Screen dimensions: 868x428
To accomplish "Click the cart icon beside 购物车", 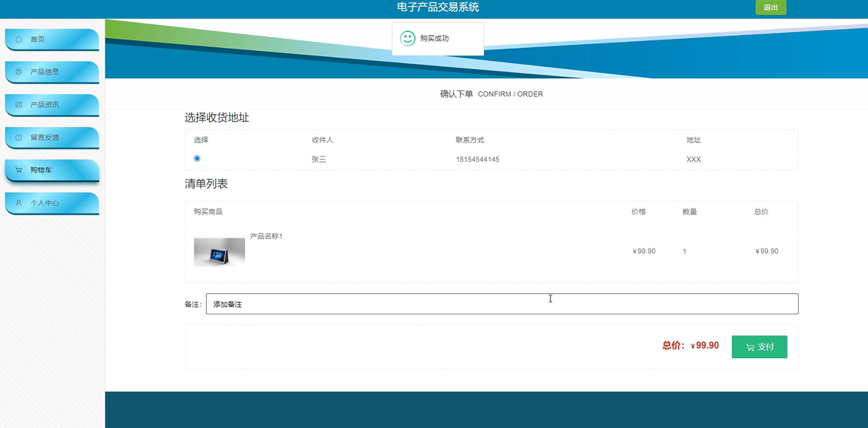I will tap(19, 170).
